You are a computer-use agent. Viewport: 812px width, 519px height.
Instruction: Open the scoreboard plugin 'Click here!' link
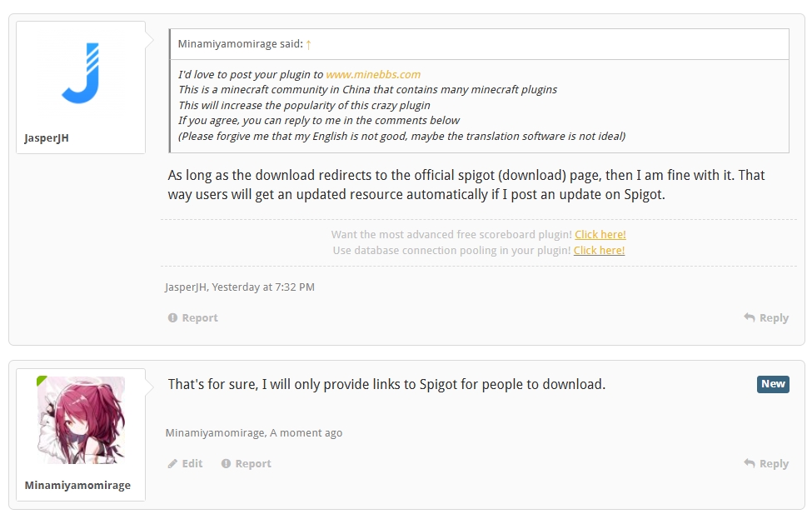pyautogui.click(x=600, y=235)
